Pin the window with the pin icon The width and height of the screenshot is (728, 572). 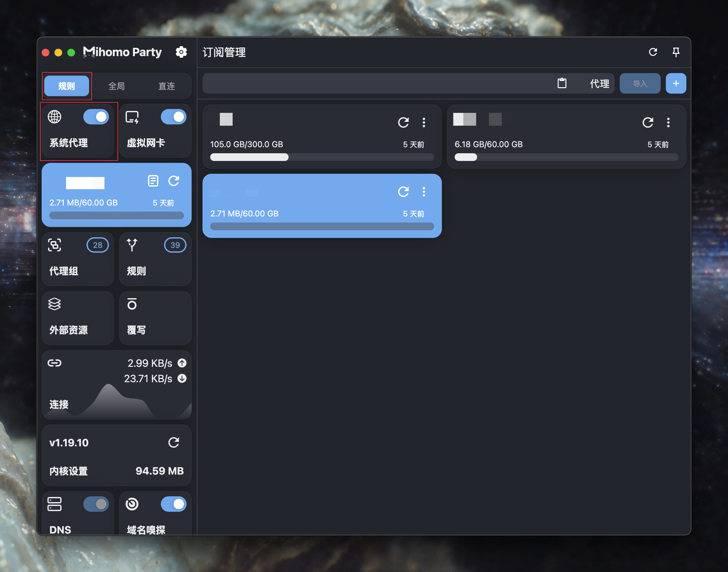click(676, 52)
